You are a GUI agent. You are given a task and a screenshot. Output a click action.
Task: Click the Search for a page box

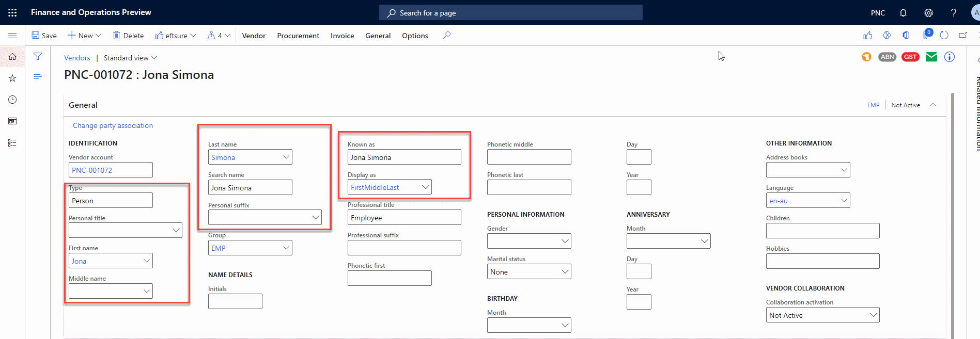pyautogui.click(x=511, y=12)
